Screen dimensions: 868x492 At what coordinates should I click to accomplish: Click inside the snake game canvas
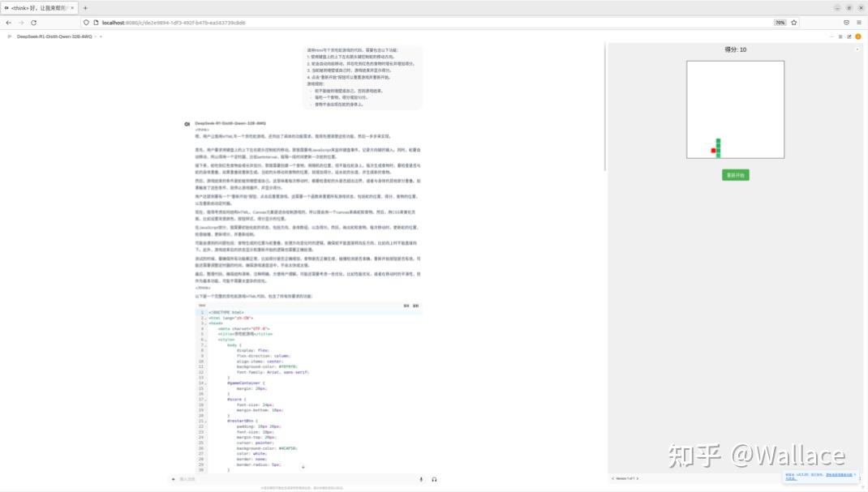[x=735, y=109]
